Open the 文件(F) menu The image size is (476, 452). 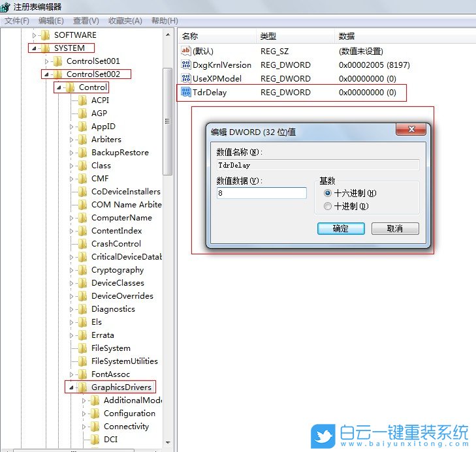coord(17,21)
